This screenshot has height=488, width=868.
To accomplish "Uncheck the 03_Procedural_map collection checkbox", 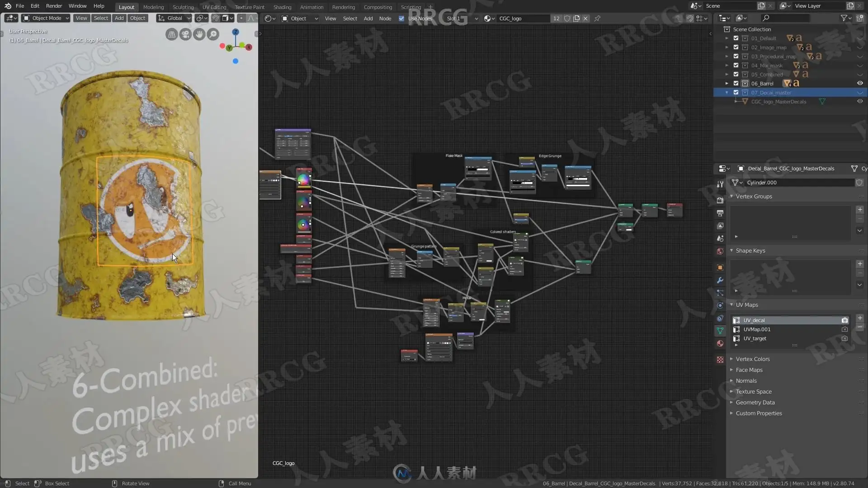I will tap(736, 56).
